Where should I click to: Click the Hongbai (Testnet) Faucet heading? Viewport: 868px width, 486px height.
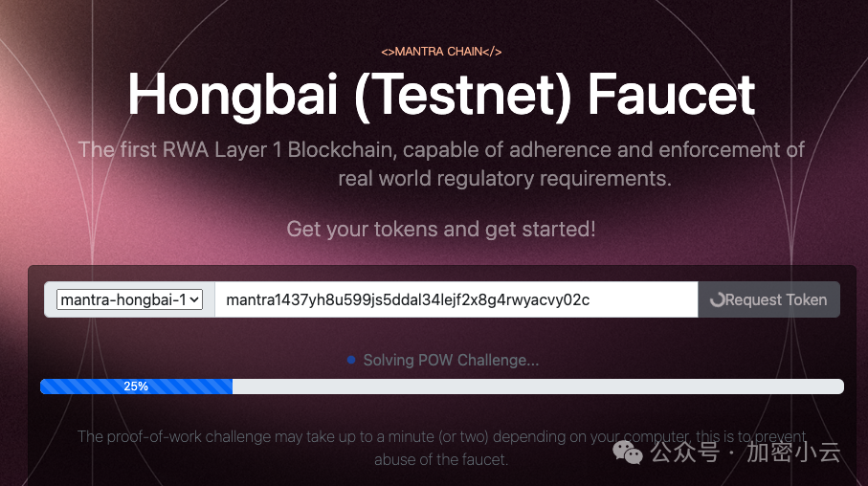(x=441, y=96)
